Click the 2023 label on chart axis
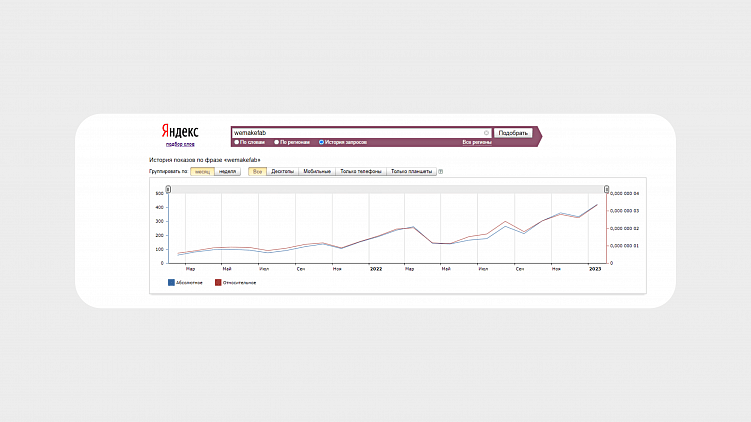The height and width of the screenshot is (422, 751). pos(595,269)
